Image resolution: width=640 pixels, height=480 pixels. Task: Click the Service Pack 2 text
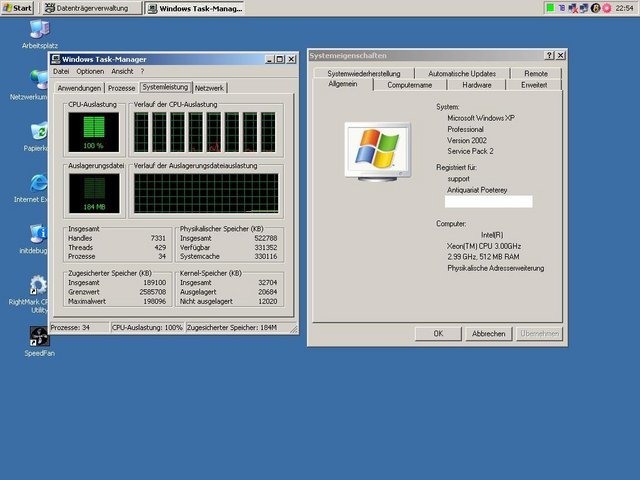(x=470, y=151)
